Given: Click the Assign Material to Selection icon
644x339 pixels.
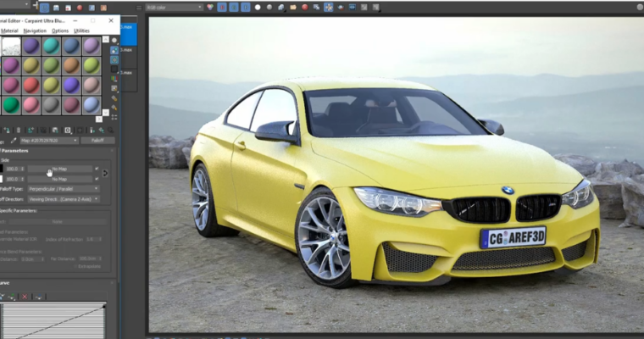Looking at the screenshot, I should click(x=7, y=131).
